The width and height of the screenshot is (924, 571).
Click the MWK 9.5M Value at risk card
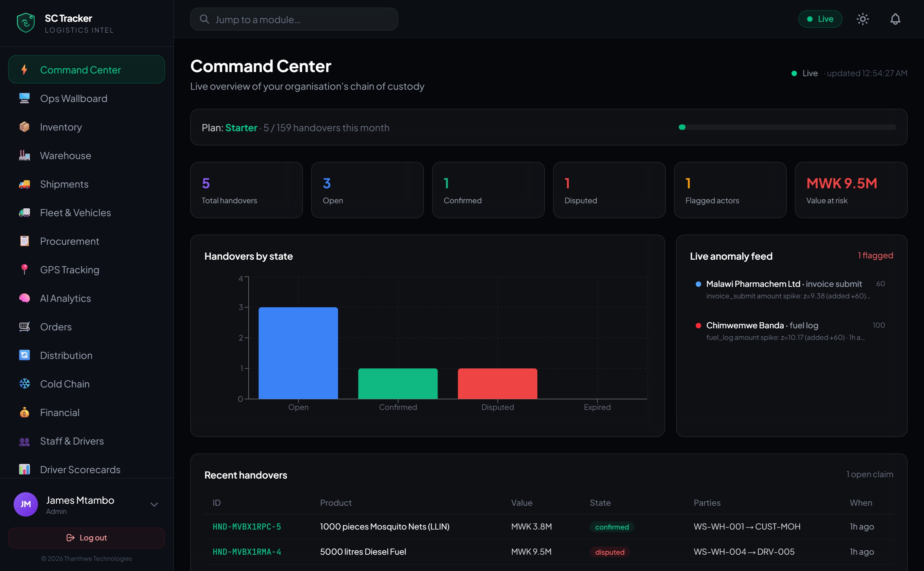pos(851,190)
